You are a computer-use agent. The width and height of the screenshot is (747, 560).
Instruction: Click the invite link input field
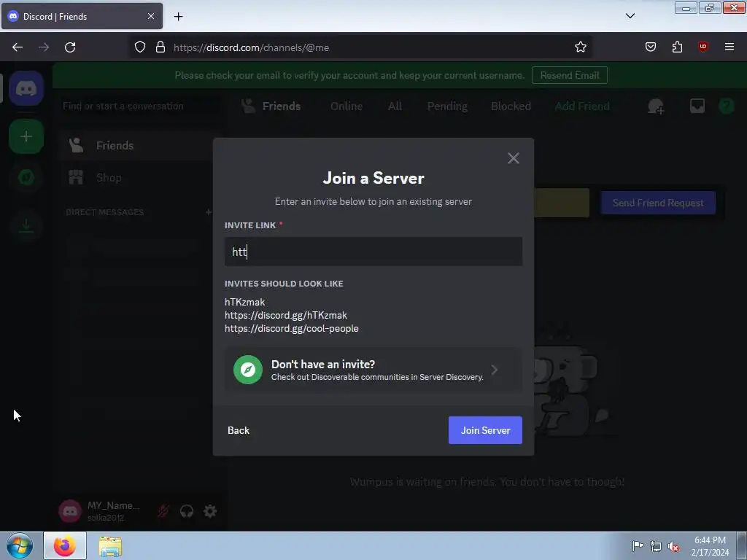(373, 252)
